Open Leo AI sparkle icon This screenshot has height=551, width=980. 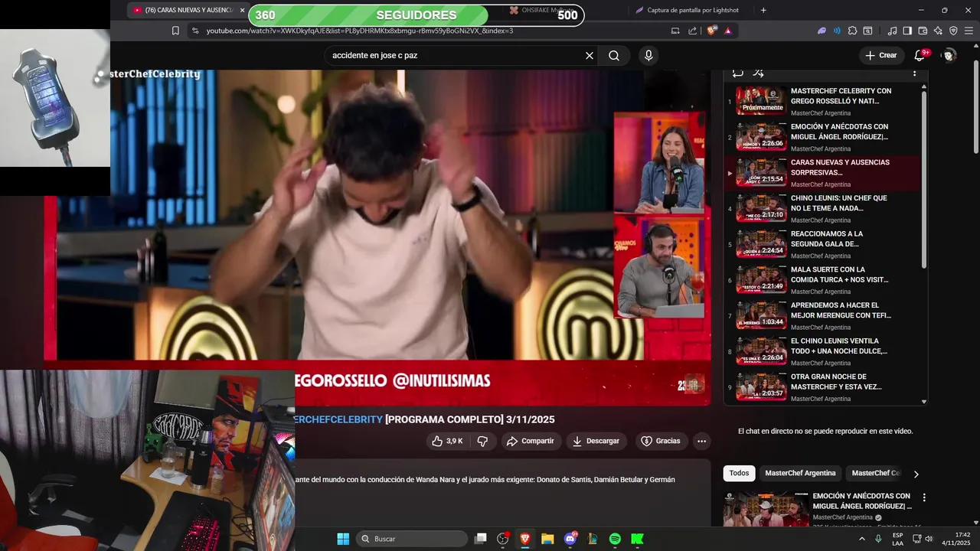coord(938,31)
